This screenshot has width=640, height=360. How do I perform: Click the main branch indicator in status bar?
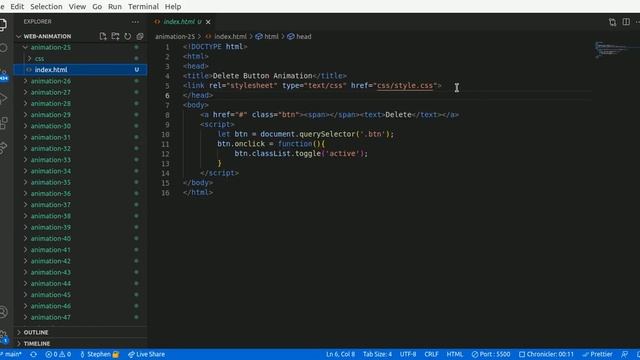(11, 354)
